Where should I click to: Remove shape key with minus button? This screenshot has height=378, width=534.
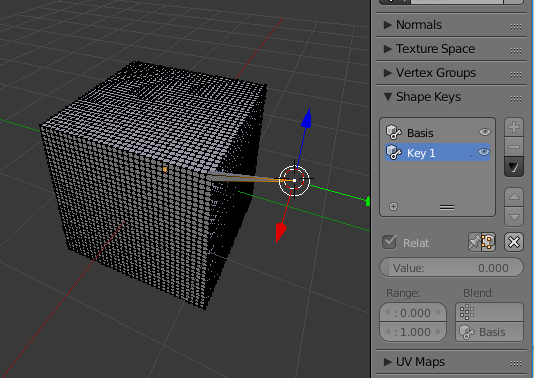coord(514,147)
